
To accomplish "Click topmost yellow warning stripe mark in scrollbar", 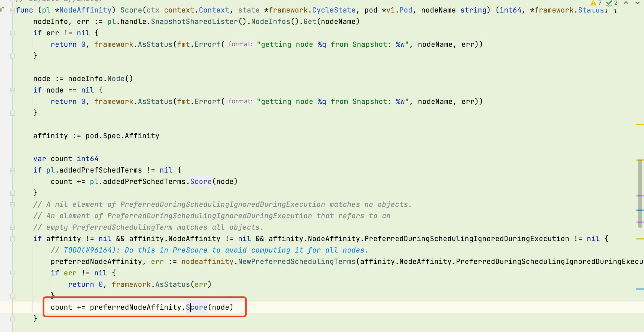I will (640, 125).
